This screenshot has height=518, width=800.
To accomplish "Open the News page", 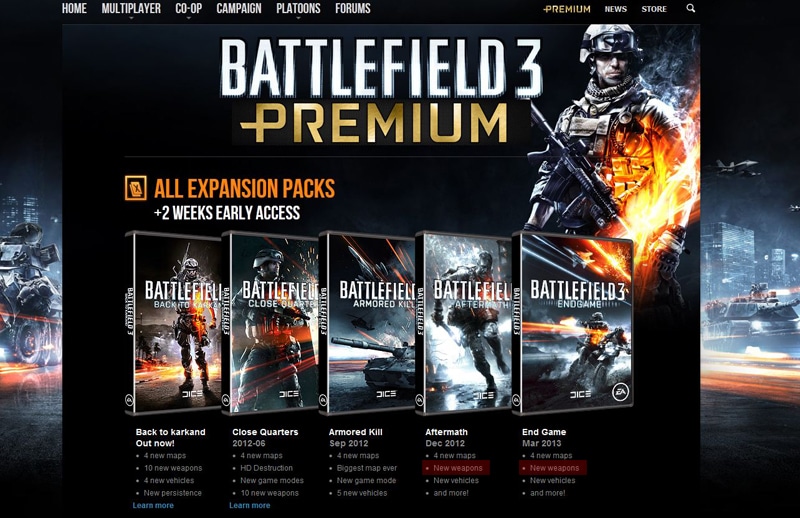I will click(x=615, y=9).
